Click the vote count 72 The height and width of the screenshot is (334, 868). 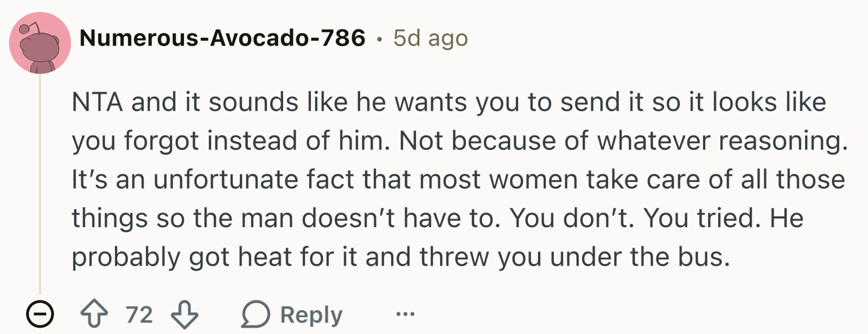pos(139,314)
